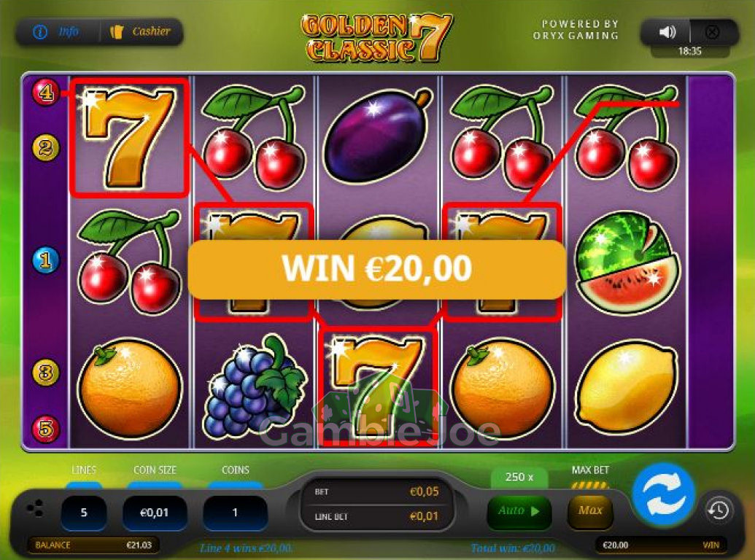Open the Info panel
The height and width of the screenshot is (560, 755).
coord(56,32)
